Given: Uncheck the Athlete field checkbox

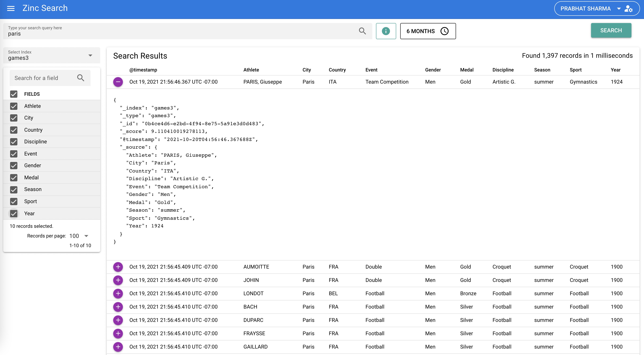Looking at the screenshot, I should coord(14,106).
